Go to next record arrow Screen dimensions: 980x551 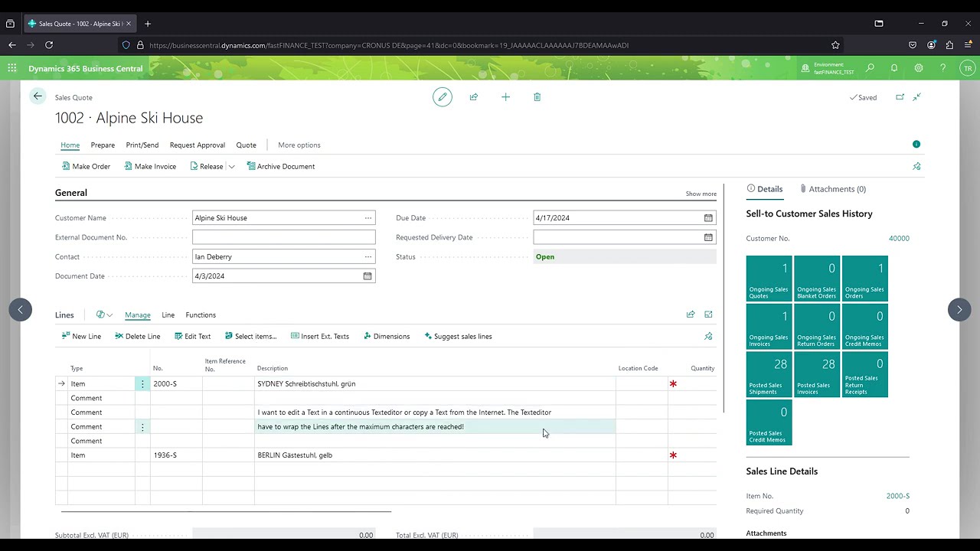(x=959, y=309)
